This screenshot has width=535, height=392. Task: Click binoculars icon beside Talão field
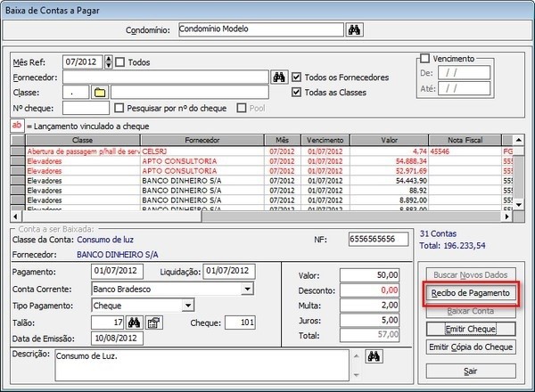[x=136, y=323]
